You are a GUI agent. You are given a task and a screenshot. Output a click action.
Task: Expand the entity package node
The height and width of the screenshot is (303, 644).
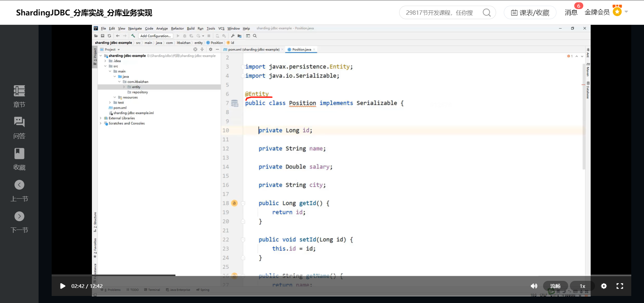(124, 87)
